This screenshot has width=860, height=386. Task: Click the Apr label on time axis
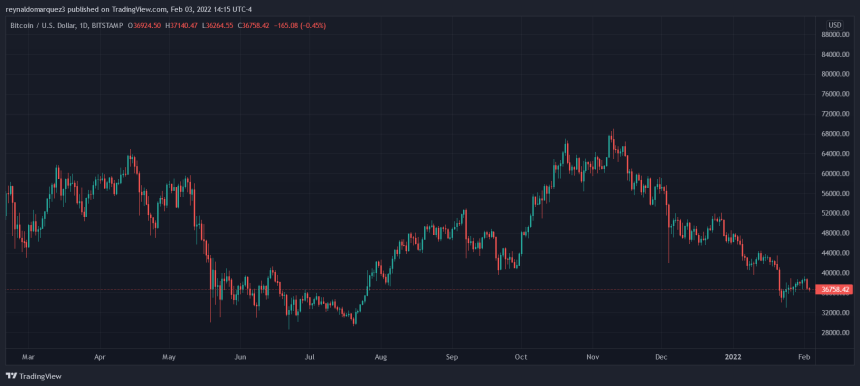(x=99, y=357)
